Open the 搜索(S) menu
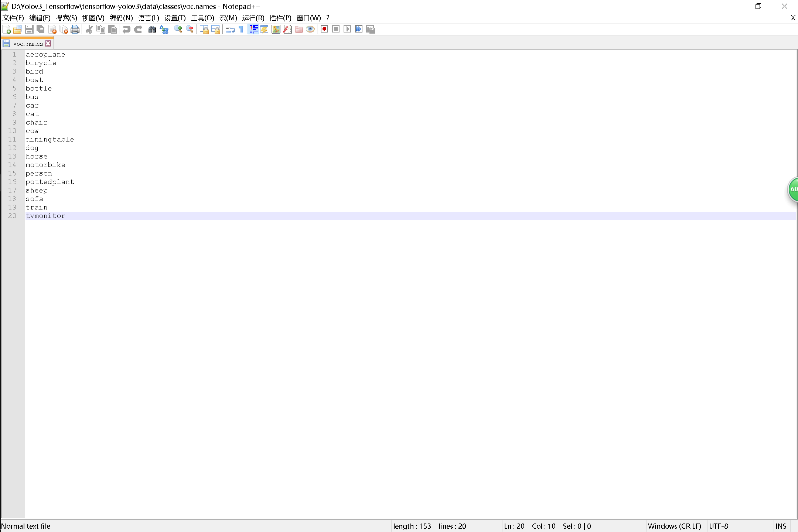This screenshot has width=798, height=532. point(66,18)
